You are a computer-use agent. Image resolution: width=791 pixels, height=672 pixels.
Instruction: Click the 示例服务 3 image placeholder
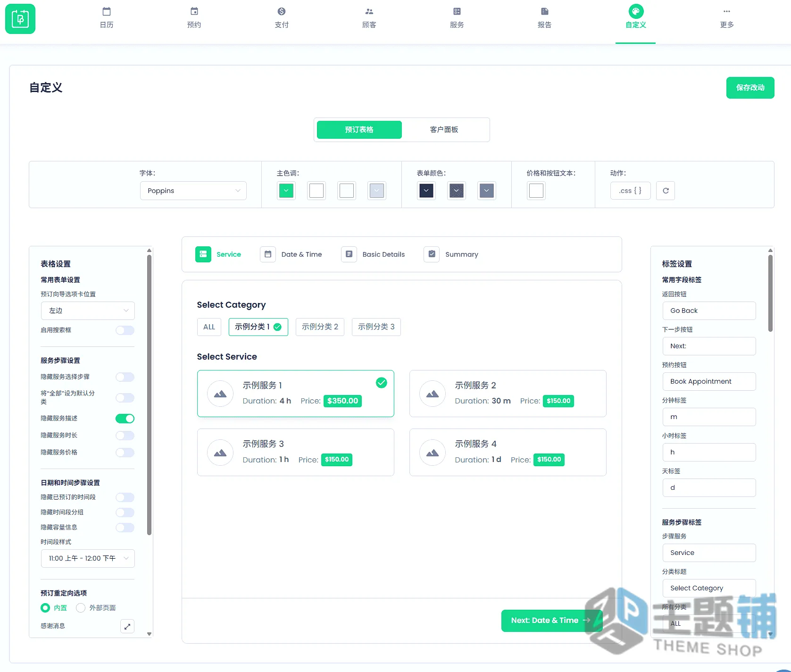coord(220,453)
